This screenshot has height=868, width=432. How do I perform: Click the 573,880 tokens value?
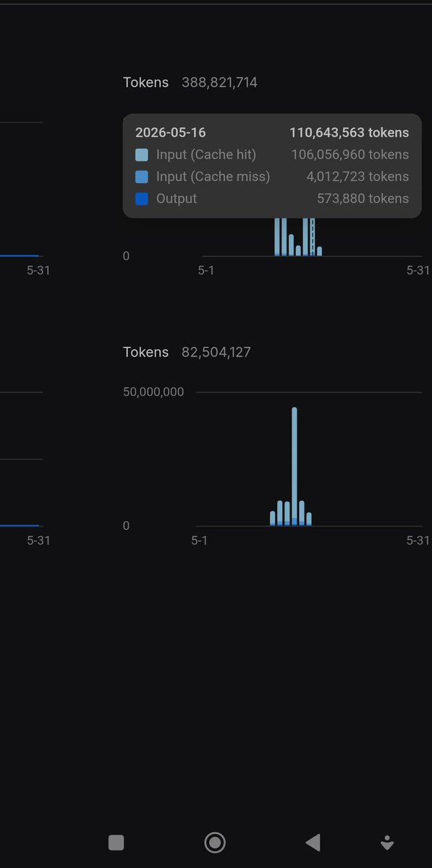363,198
